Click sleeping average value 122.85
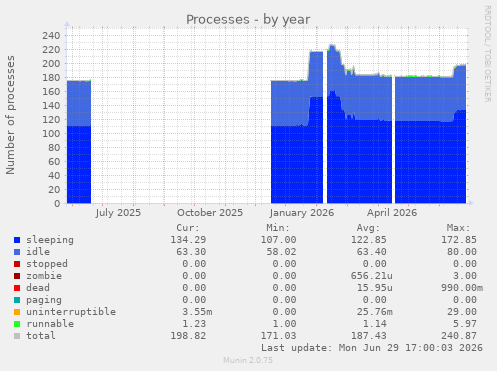The height and width of the screenshot is (371, 497). 369,240
